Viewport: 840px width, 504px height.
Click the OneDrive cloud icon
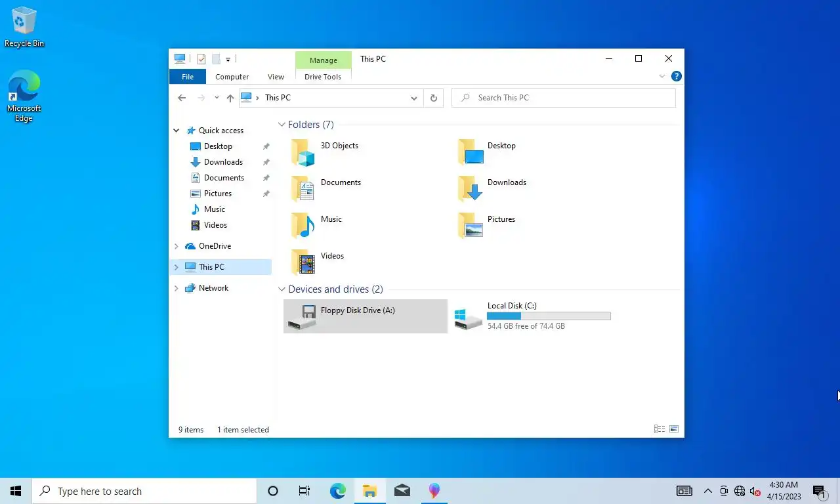click(190, 246)
